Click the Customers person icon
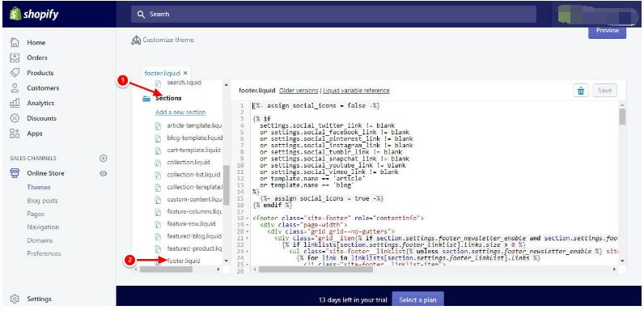Viewport: 644px width, 310px height. pos(15,87)
